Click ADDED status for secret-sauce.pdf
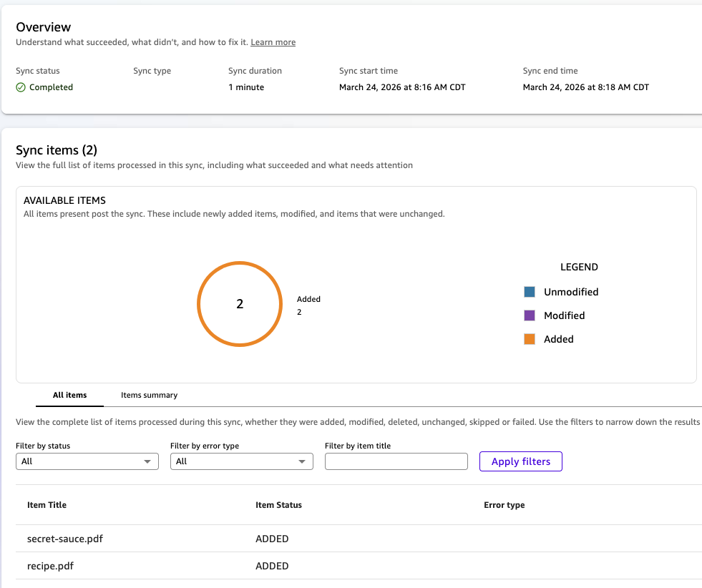This screenshot has height=588, width=702. 272,539
